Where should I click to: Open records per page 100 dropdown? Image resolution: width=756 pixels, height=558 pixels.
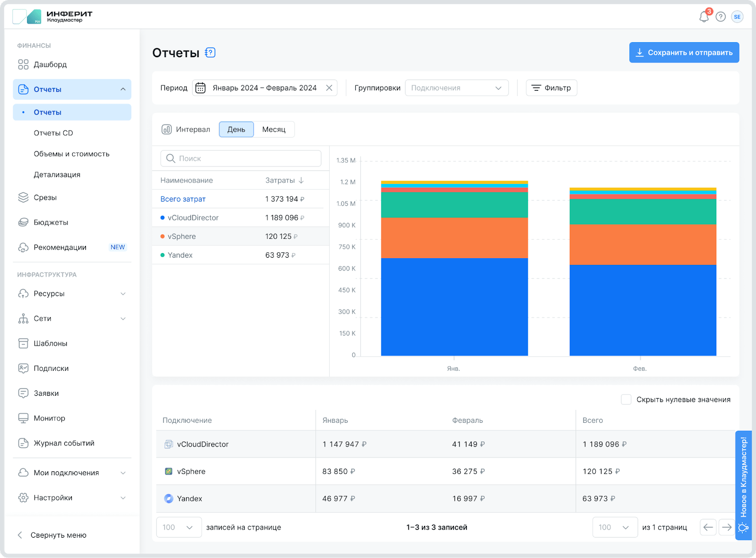point(179,527)
